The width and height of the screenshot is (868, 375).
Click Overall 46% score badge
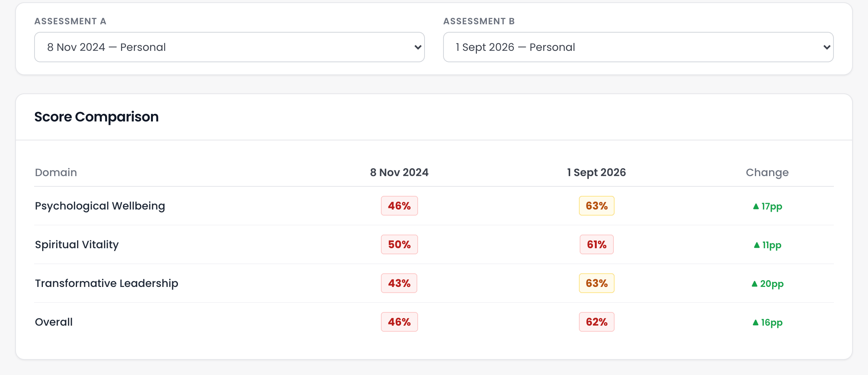pos(399,322)
